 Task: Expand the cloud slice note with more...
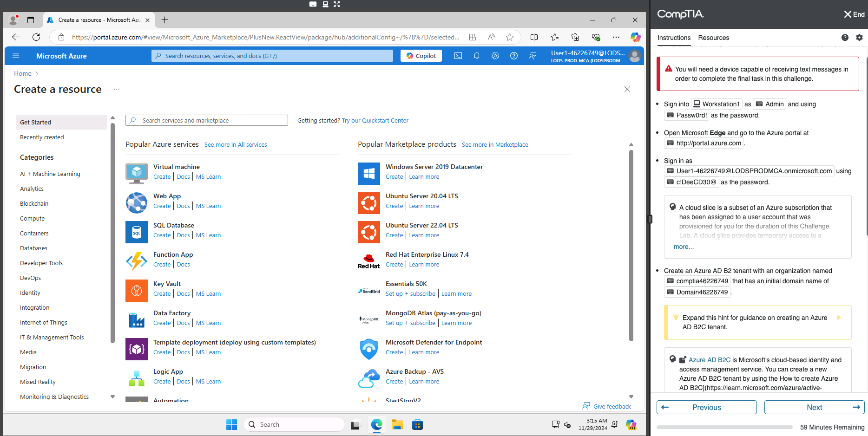(x=684, y=247)
